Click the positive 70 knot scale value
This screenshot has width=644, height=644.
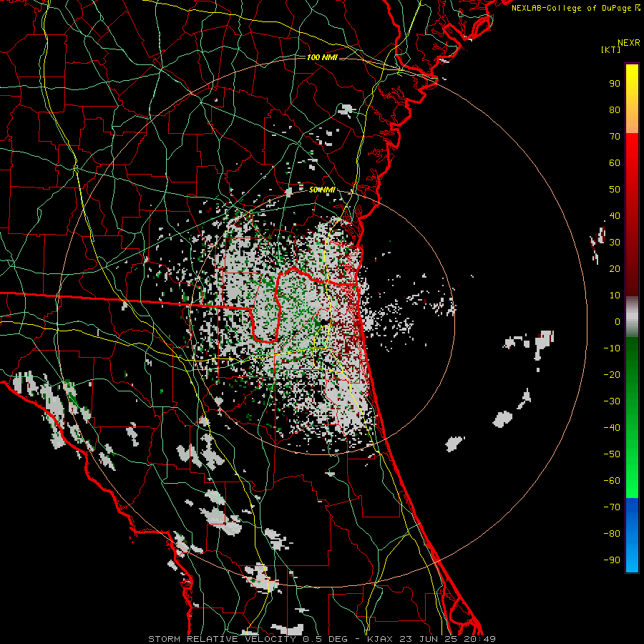coord(615,137)
